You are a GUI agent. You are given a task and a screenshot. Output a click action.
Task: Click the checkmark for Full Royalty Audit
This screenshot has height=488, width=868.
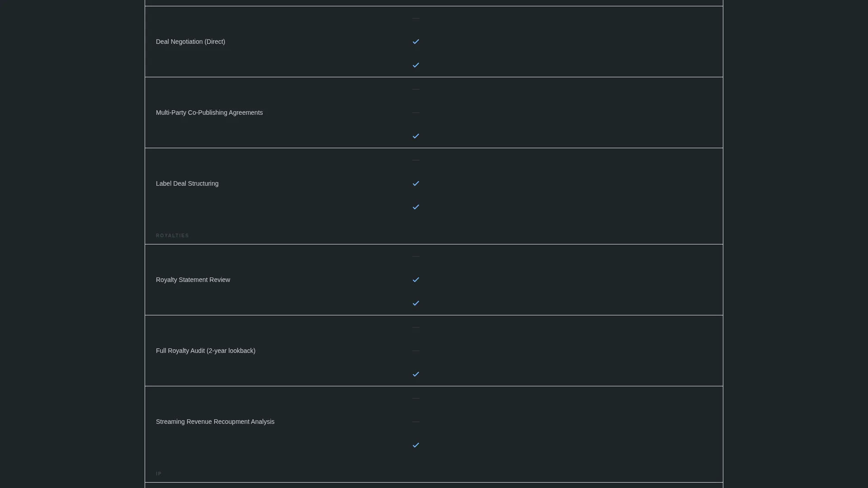pos(416,374)
